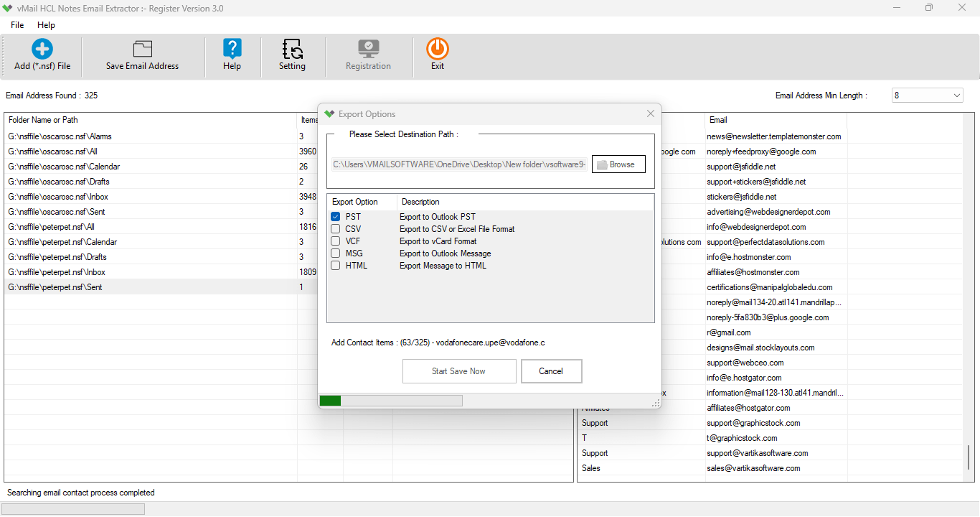The height and width of the screenshot is (517, 980).
Task: Click the Registration toolbar icon
Action: pyautogui.click(x=368, y=49)
